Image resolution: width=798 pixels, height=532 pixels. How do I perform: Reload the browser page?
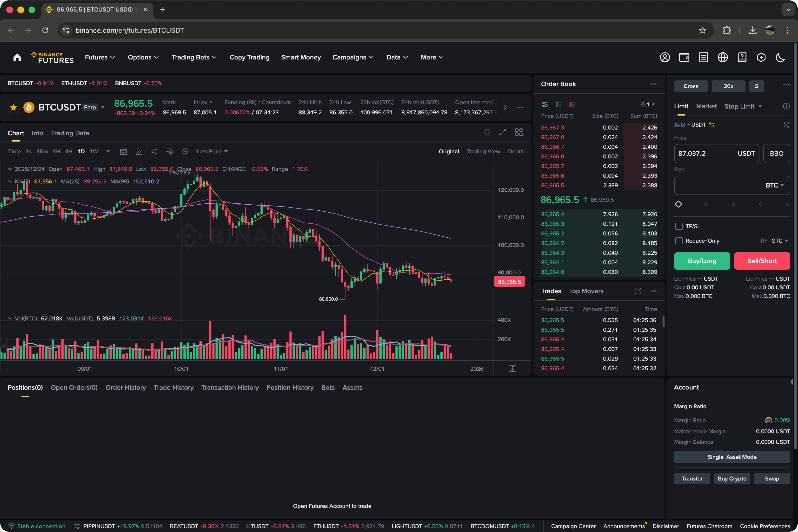pyautogui.click(x=45, y=30)
